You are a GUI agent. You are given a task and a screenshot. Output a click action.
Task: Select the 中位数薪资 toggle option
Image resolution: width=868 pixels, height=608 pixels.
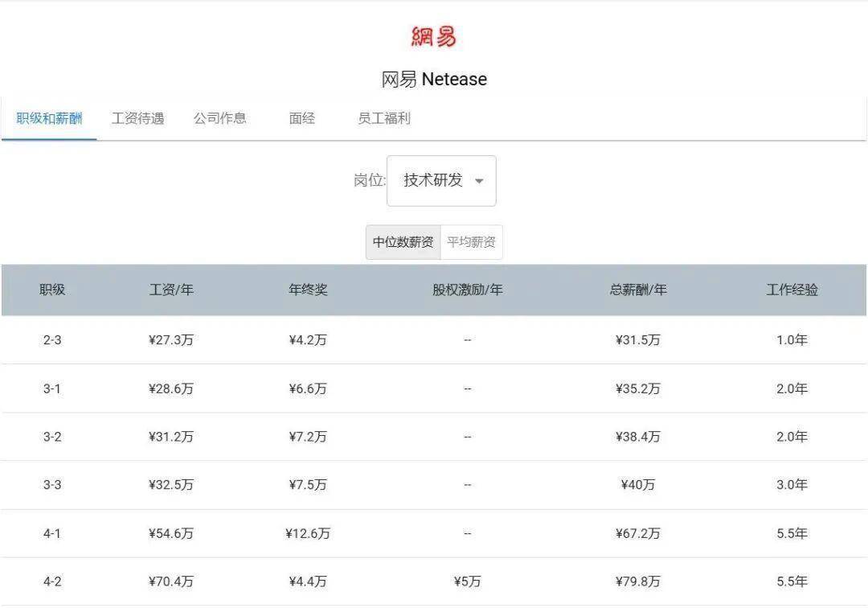403,242
